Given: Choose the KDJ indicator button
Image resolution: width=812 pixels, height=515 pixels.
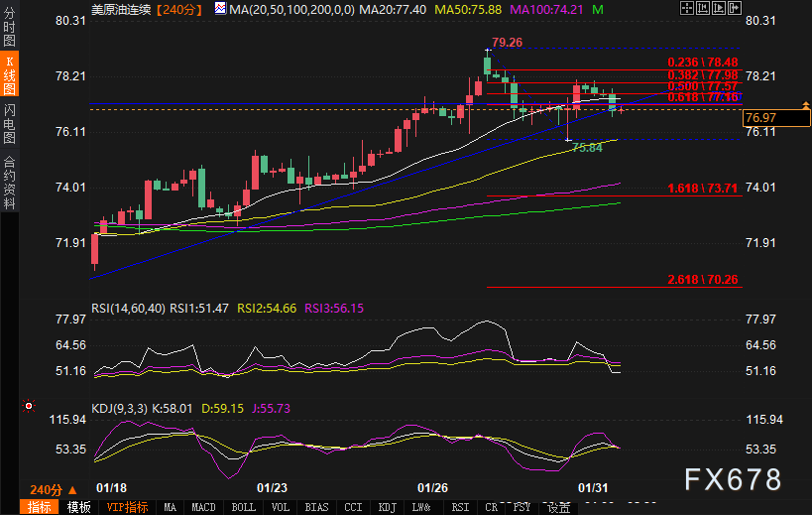Looking at the screenshot, I should (388, 507).
